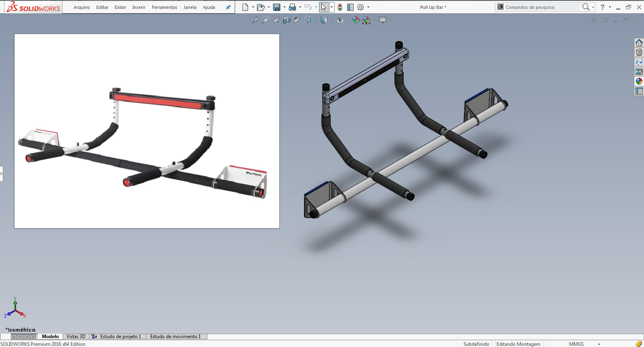Click the reference photo of pull up bar
This screenshot has width=644, height=347.
[x=147, y=131]
